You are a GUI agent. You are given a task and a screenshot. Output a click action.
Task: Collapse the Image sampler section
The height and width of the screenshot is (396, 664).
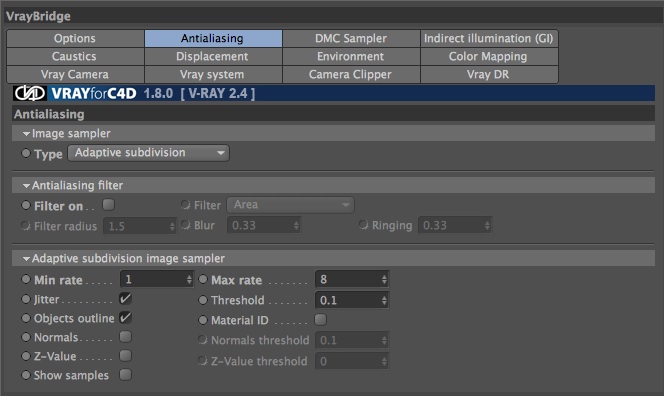coord(26,134)
